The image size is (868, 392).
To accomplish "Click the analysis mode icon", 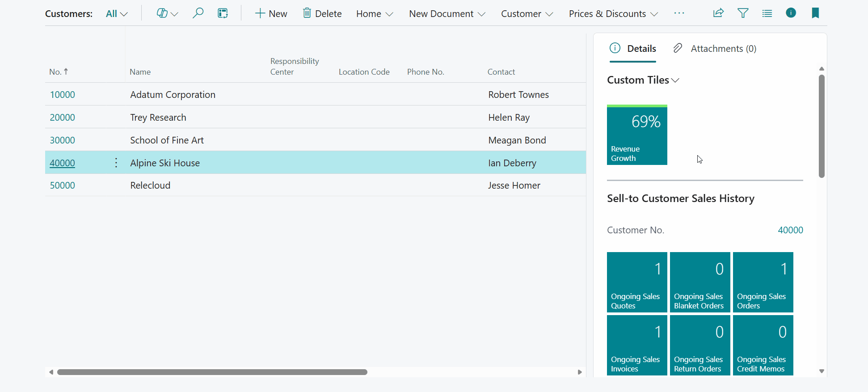I will (223, 13).
